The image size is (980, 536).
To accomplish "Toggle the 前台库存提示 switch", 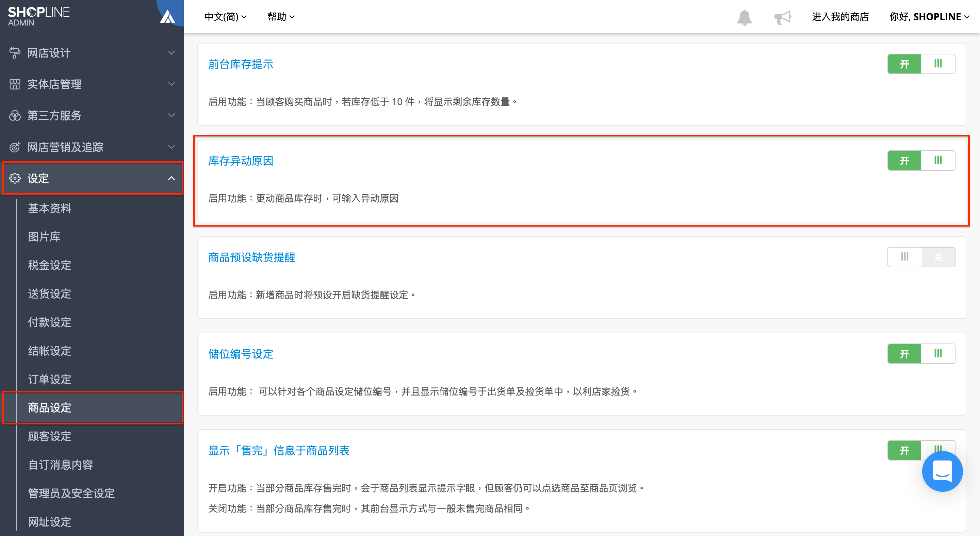I will pyautogui.click(x=921, y=64).
